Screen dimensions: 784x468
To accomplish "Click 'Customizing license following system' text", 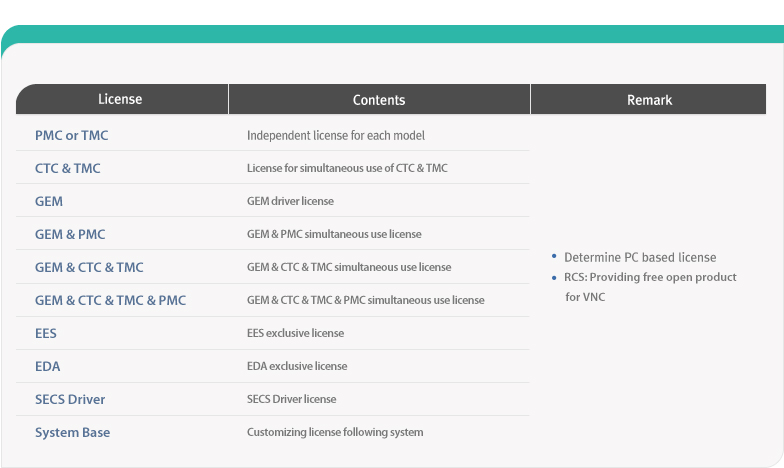I will coord(335,432).
